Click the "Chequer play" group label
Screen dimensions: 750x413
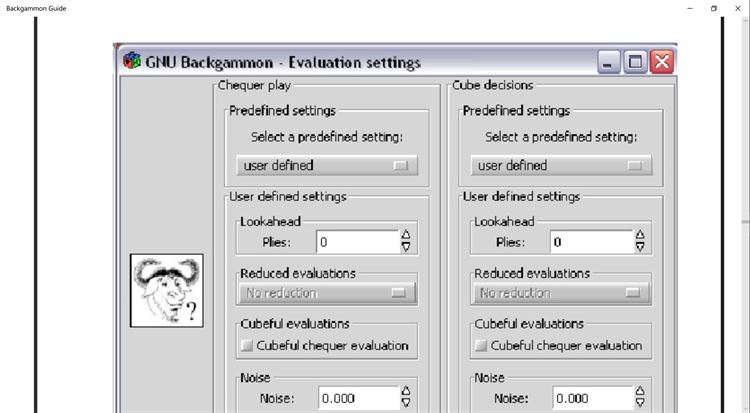click(254, 85)
